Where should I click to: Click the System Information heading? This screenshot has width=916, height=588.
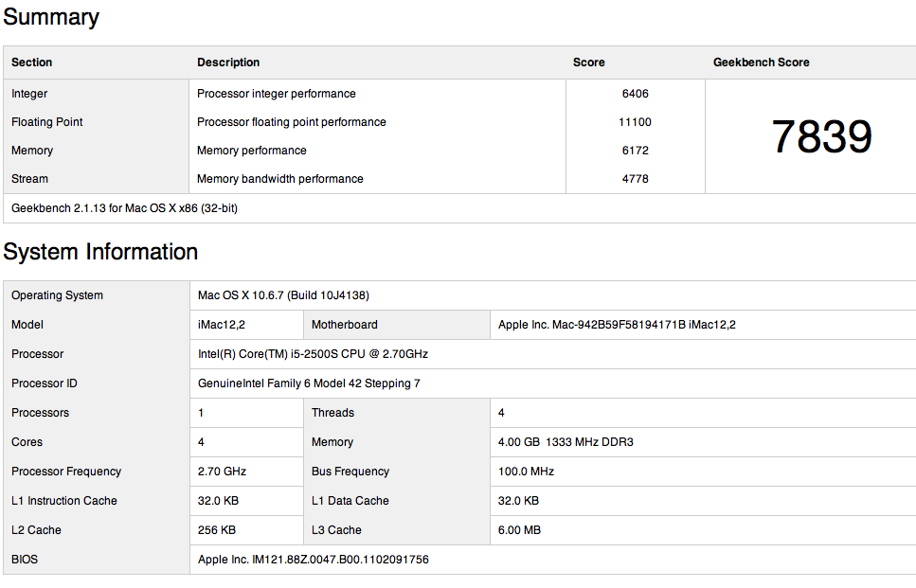[x=100, y=252]
